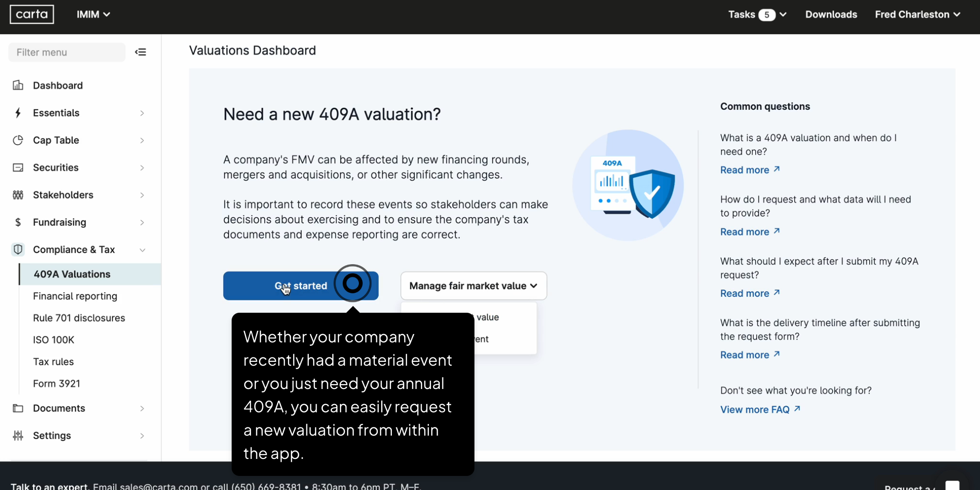Go to Dashboard in sidebar
Image resolution: width=980 pixels, height=490 pixels.
coord(58,85)
